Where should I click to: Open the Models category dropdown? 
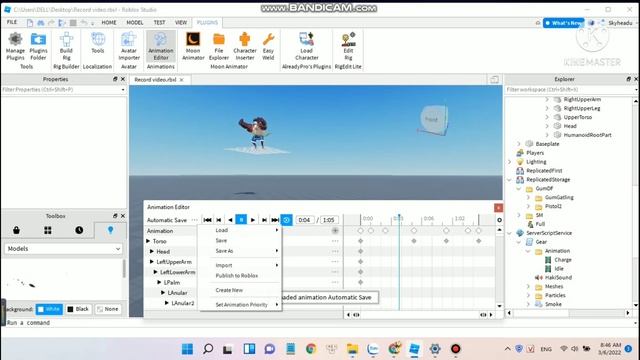pyautogui.click(x=63, y=249)
